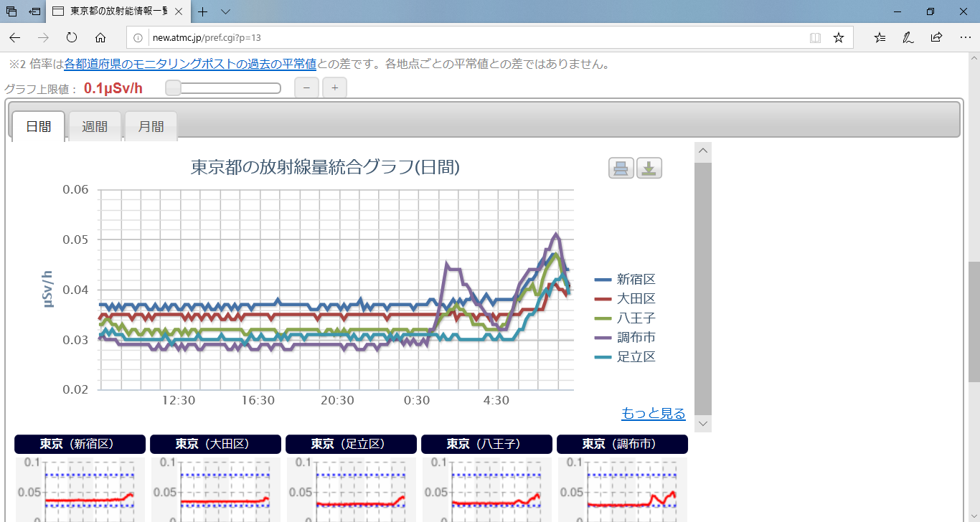Go to the browser Home page icon

100,37
